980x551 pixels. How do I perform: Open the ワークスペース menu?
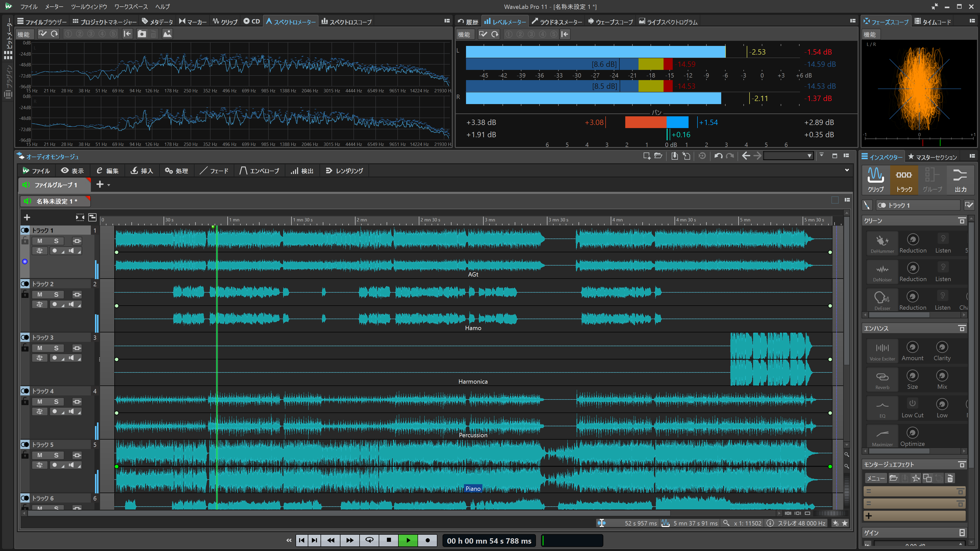pyautogui.click(x=131, y=6)
